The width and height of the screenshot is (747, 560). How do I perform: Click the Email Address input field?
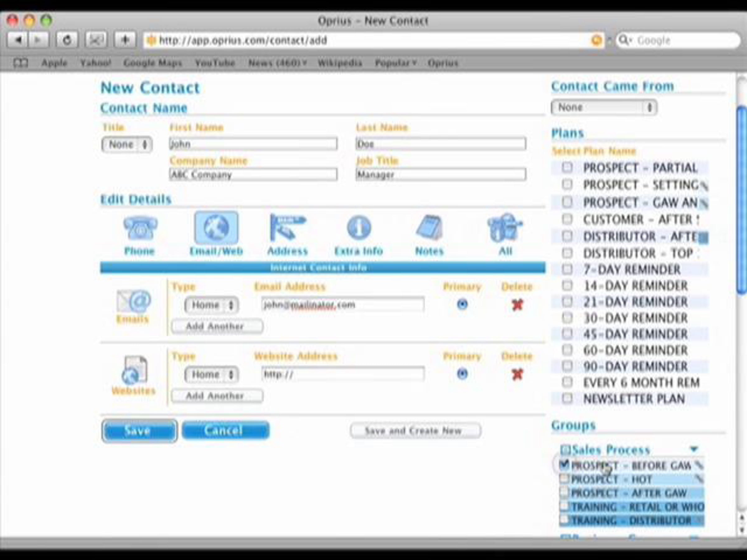pyautogui.click(x=343, y=305)
